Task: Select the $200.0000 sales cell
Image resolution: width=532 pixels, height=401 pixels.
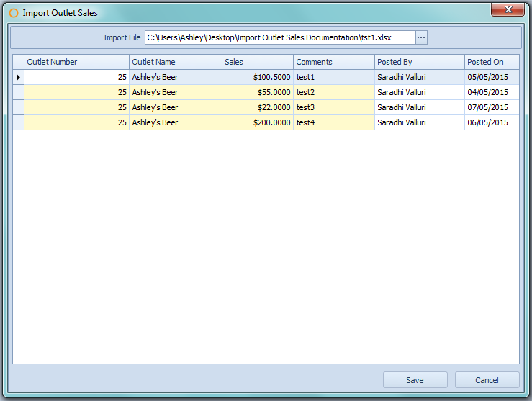Action: coord(257,122)
